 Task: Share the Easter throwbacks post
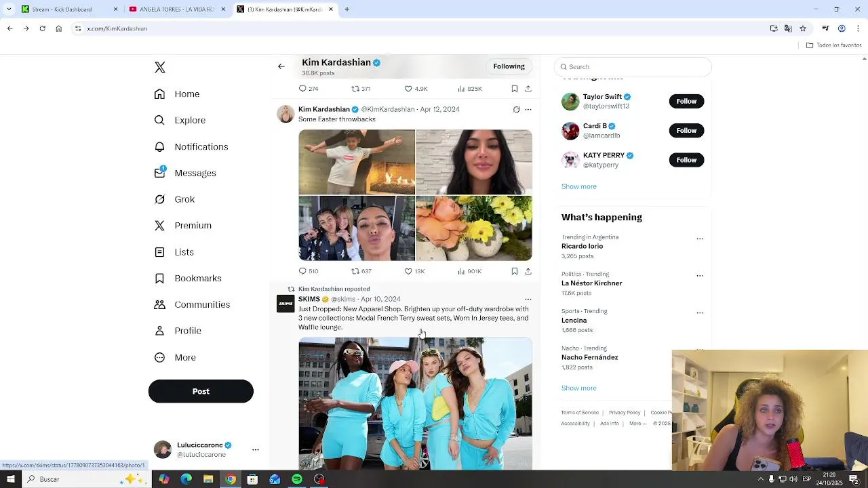528,271
